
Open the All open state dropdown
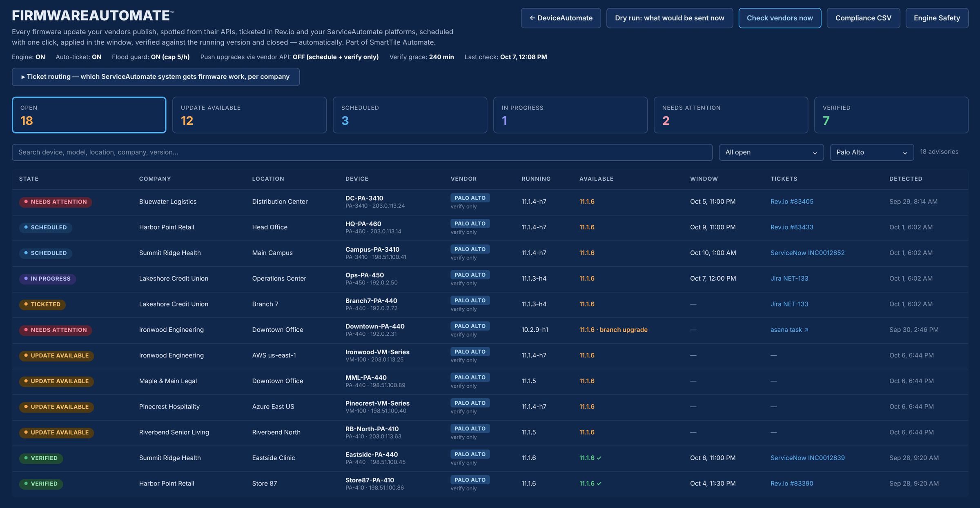point(771,152)
